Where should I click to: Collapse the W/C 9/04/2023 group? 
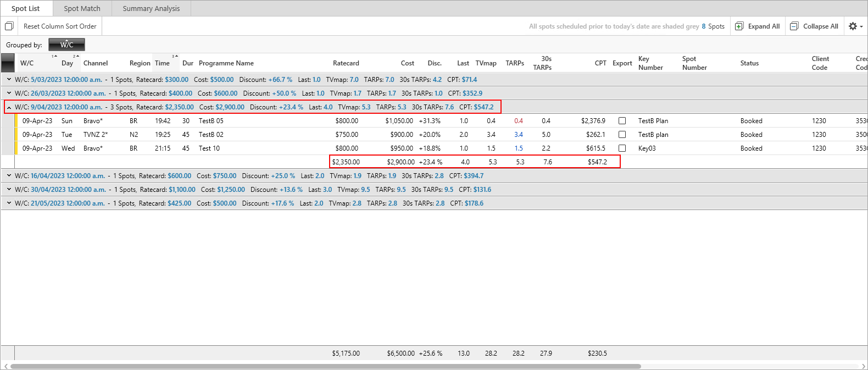9,107
